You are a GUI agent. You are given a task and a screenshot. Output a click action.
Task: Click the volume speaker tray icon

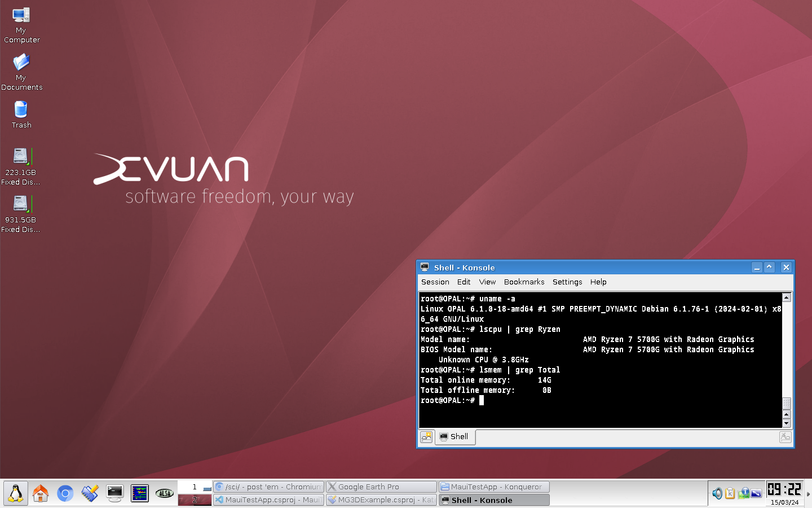[x=717, y=493]
